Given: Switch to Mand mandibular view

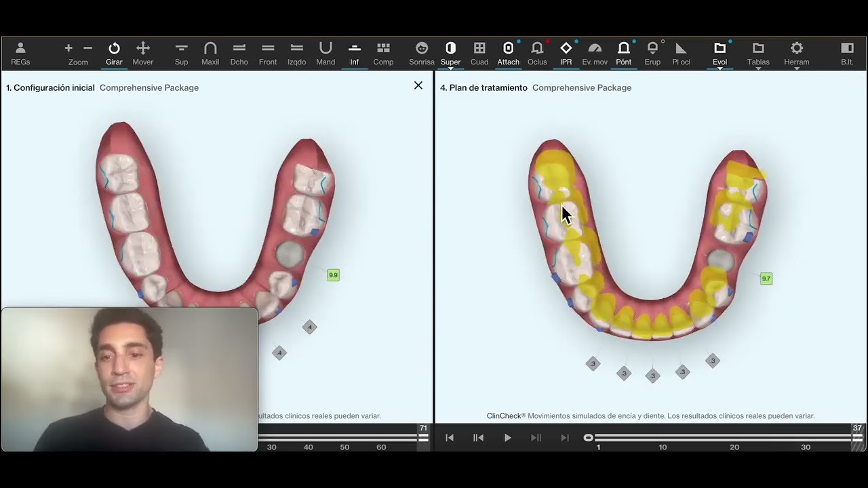Looking at the screenshot, I should (325, 54).
